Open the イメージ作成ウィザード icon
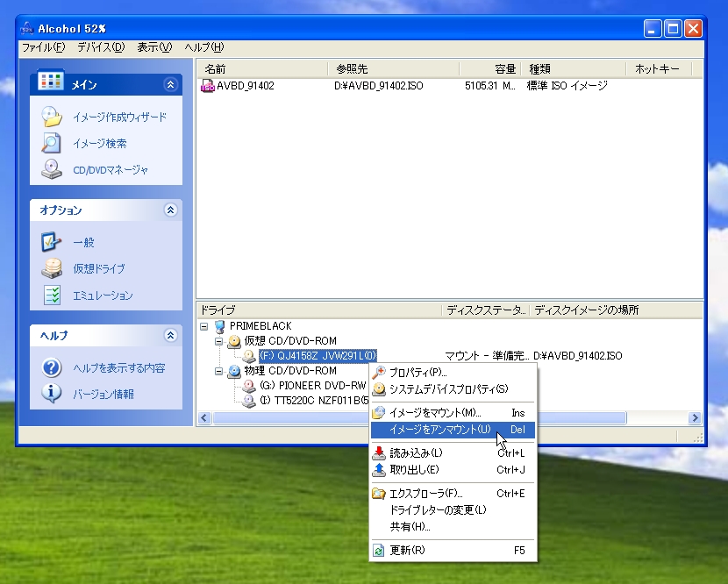This screenshot has width=728, height=584. pos(52,117)
